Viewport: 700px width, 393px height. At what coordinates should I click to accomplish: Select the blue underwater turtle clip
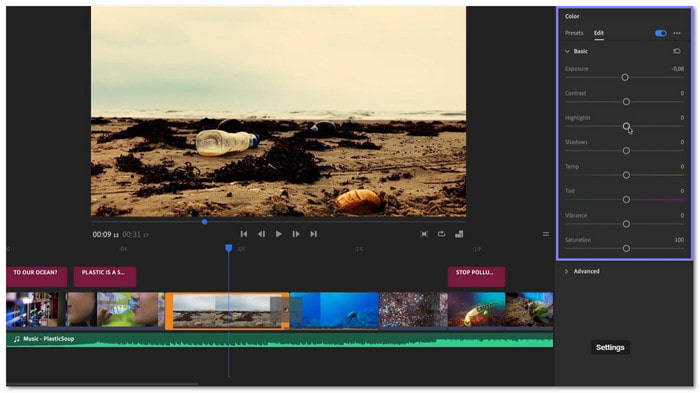pyautogui.click(x=334, y=310)
